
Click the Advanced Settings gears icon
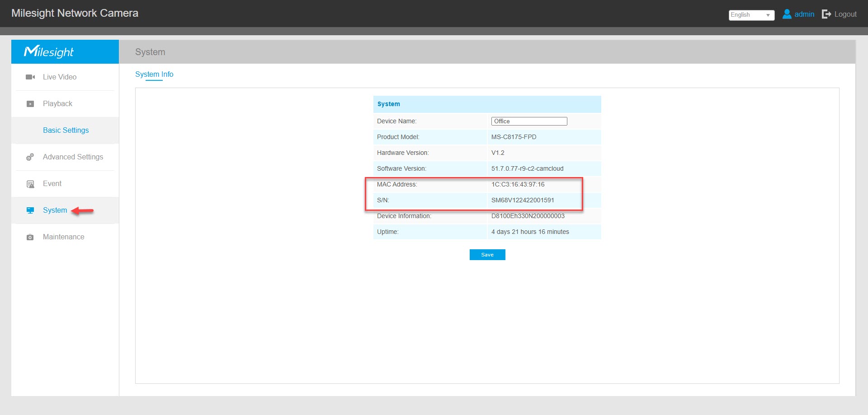click(x=30, y=157)
